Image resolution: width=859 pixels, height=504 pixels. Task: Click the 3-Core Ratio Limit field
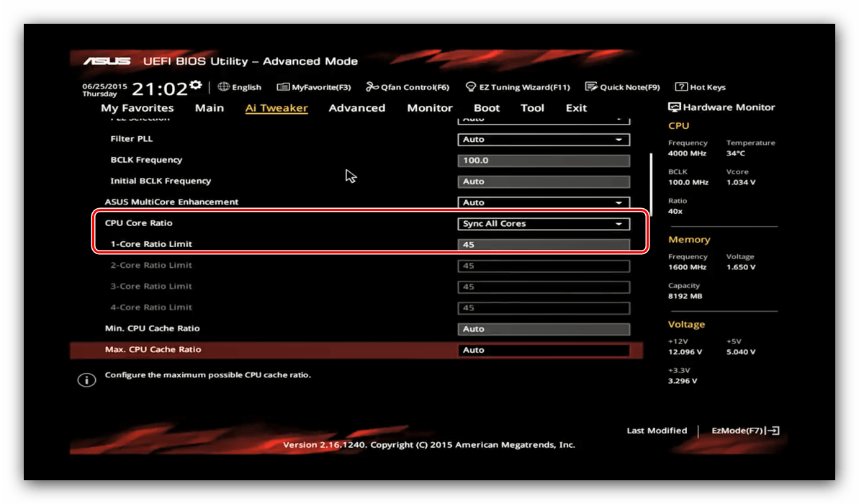[x=544, y=287]
